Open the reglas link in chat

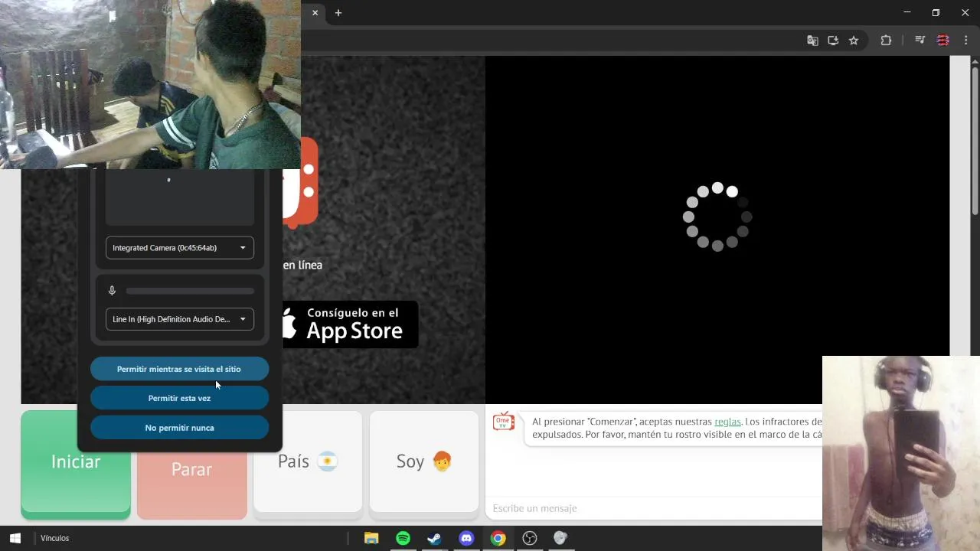point(727,422)
